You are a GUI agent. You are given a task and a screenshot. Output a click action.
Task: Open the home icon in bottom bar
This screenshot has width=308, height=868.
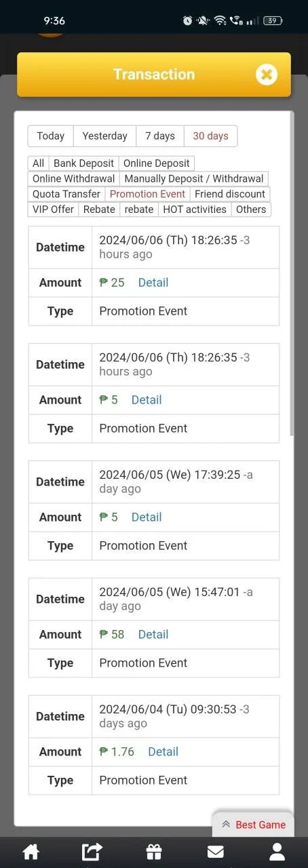click(x=30, y=852)
